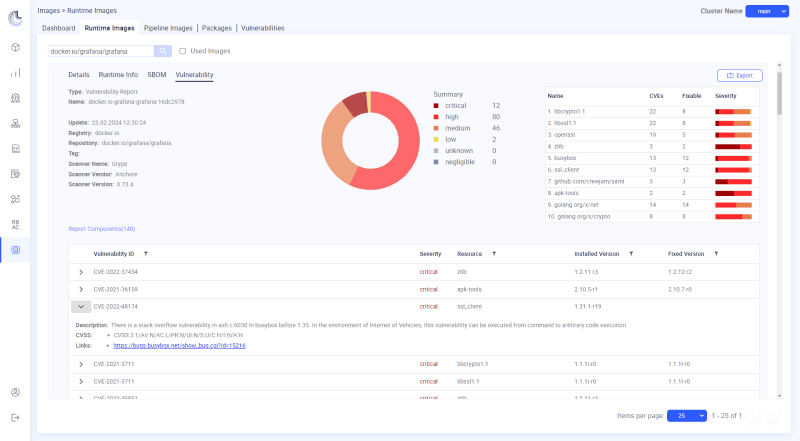Expand the CVE-2022-37434 row
The image size is (800, 441).
[x=81, y=271]
